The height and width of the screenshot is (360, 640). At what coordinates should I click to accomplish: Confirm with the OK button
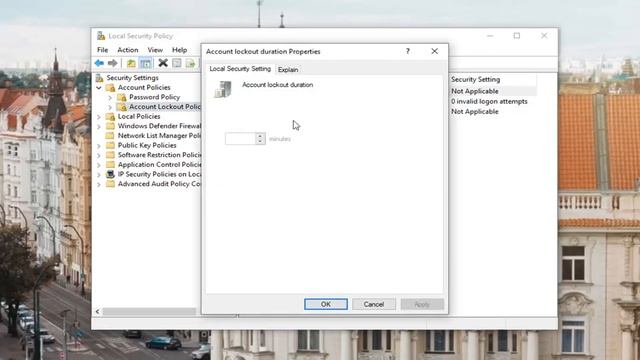(326, 304)
